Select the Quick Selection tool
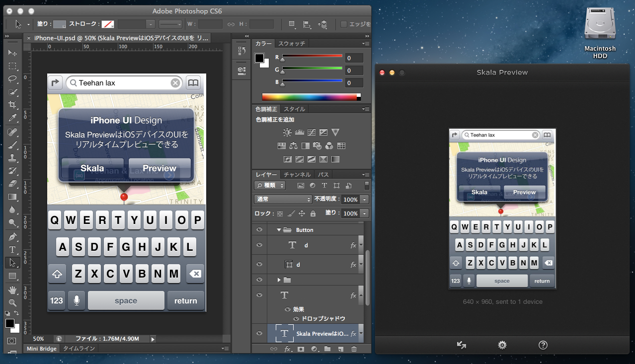The width and height of the screenshot is (635, 364). 12,92
